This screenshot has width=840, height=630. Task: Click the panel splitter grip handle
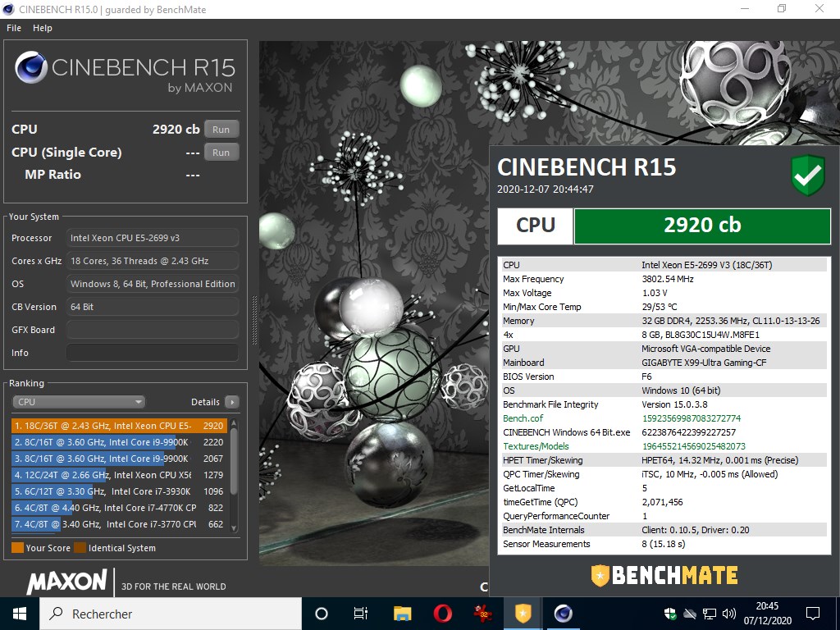[254, 321]
